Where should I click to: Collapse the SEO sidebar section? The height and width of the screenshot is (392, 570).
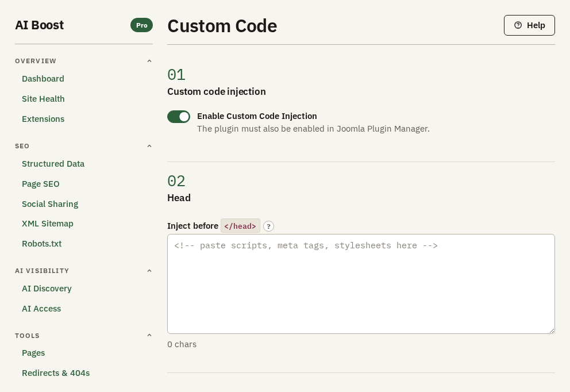tap(84, 146)
